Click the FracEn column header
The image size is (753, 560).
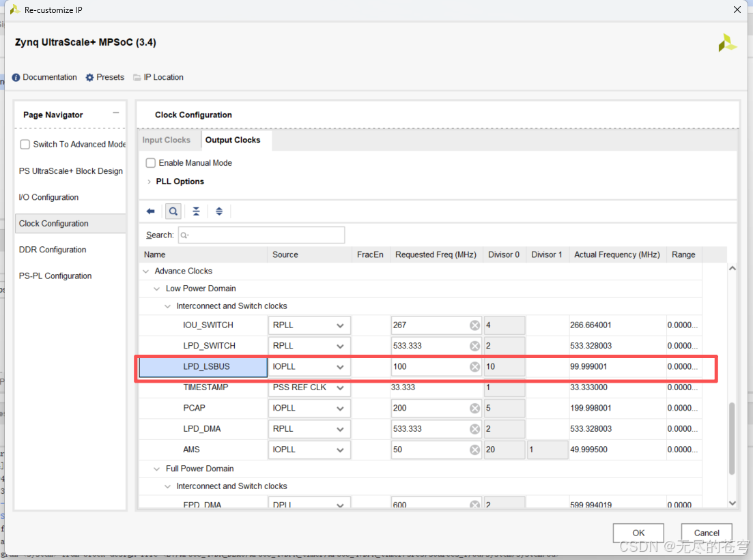tap(371, 255)
